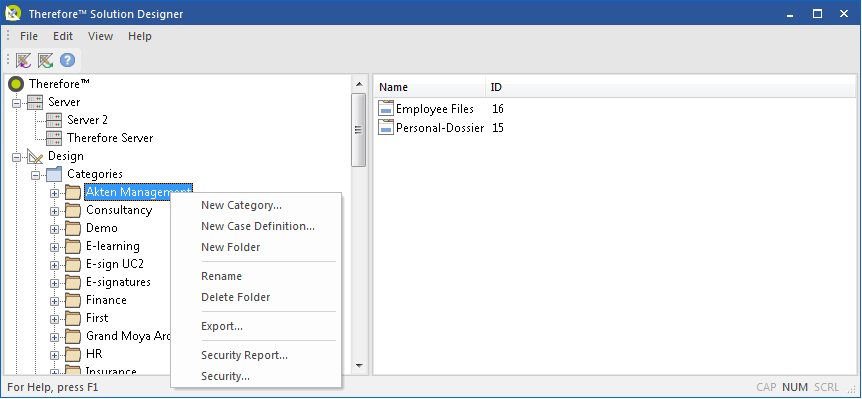
Task: Expand the Akten Management folder
Action: click(x=54, y=193)
